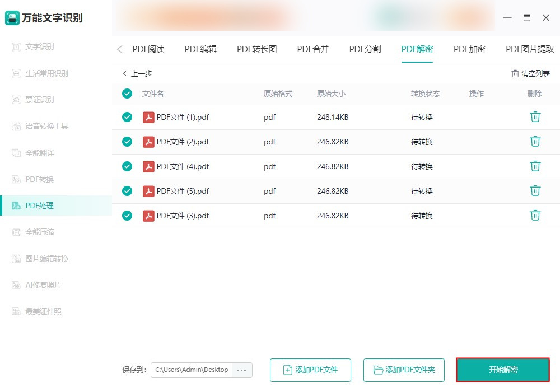Click 添加PDF文件夹 button
This screenshot has width=560, height=392.
pyautogui.click(x=404, y=370)
